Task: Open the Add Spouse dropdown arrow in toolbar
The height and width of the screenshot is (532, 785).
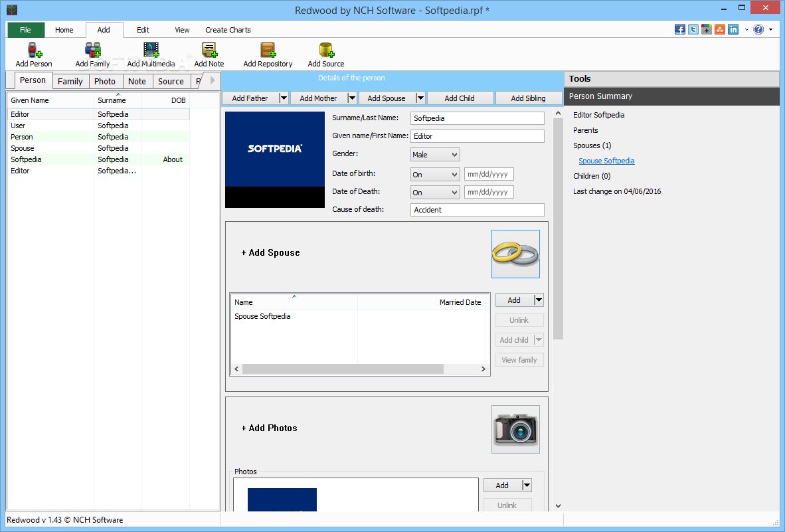Action: click(420, 98)
